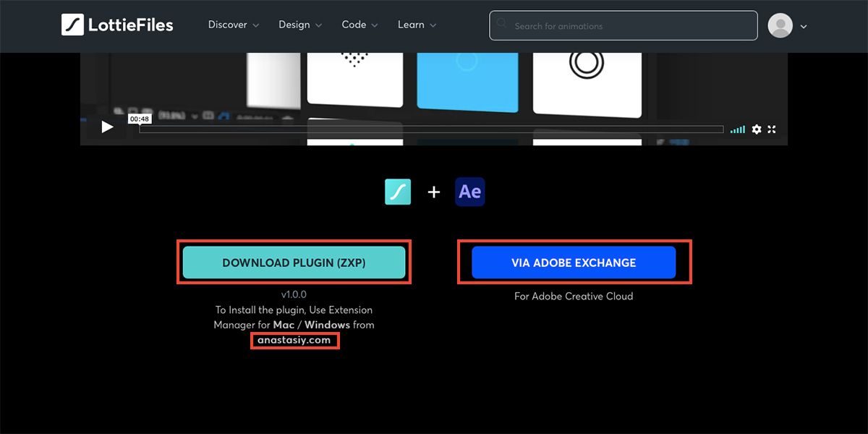Screen dimensions: 868x434
Task: Click the After Effects Ae icon
Action: 470,192
